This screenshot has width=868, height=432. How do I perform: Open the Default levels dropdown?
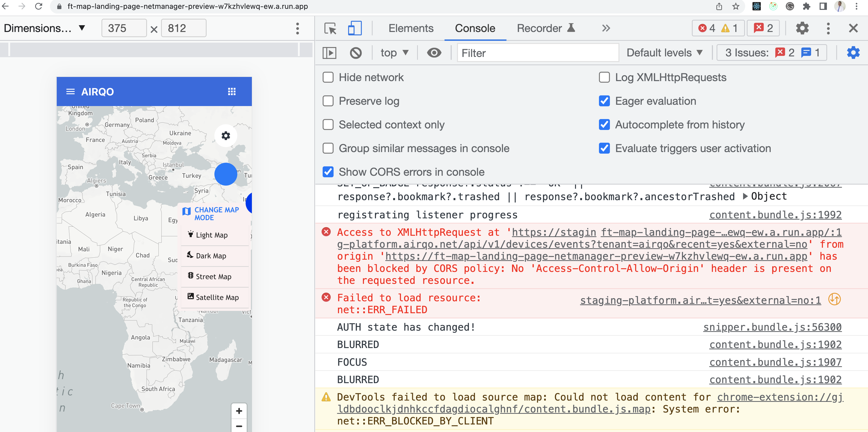coord(665,53)
